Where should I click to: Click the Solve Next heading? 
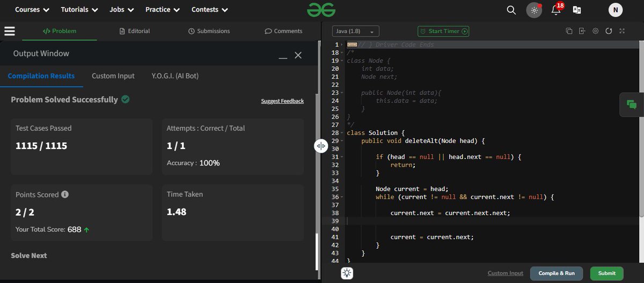[x=29, y=256]
